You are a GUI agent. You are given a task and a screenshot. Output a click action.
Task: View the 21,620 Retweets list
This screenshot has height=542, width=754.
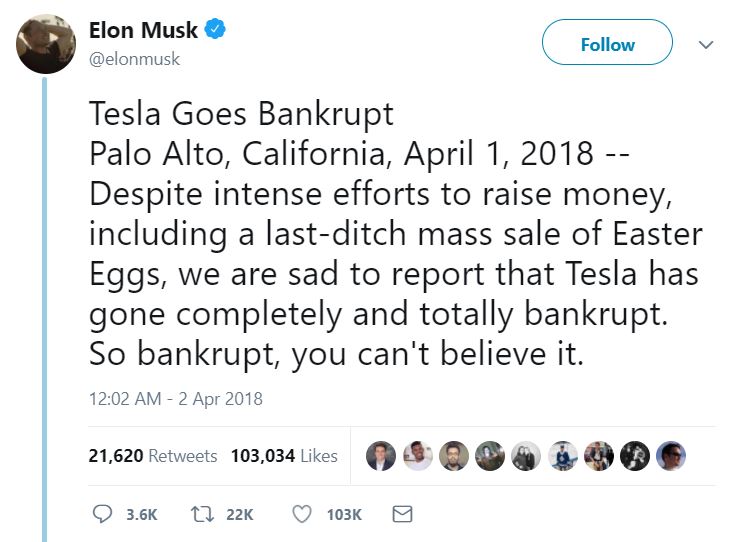(x=152, y=455)
